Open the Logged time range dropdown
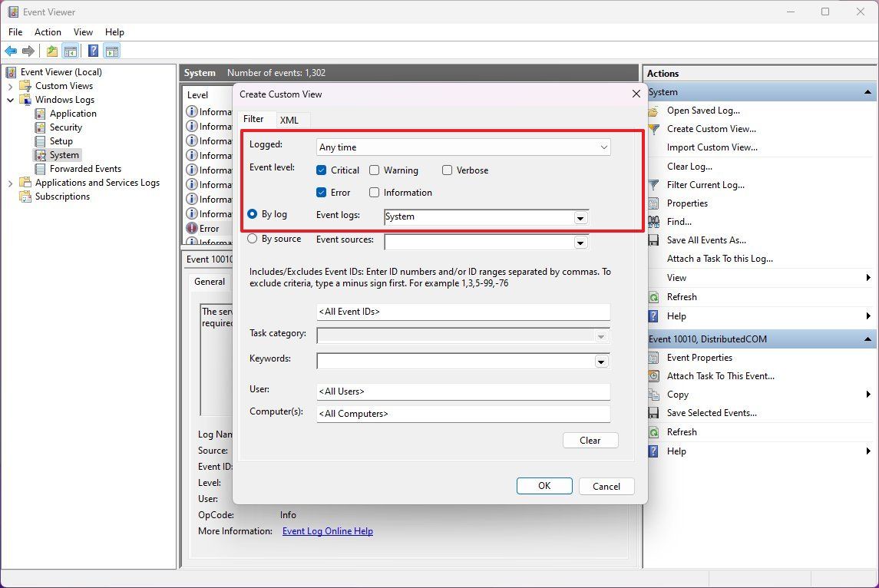The image size is (879, 588). (x=604, y=147)
